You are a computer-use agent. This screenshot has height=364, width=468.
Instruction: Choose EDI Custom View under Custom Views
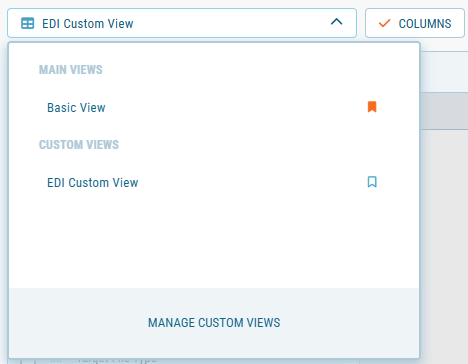pos(93,183)
